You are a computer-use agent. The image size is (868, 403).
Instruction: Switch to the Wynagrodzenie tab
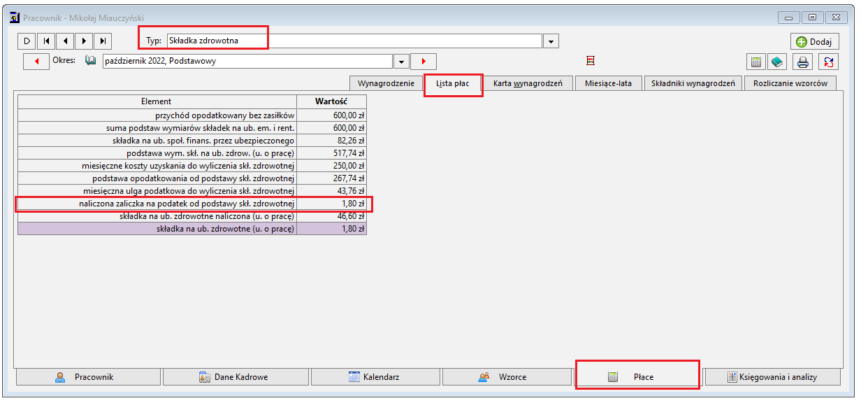(x=386, y=83)
